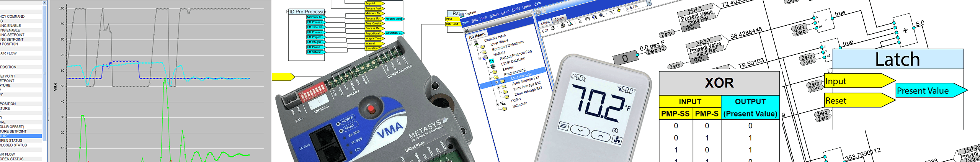This screenshot has height=162, width=980.
Task: Click the gray 0 constant block
Action: (x=625, y=58)
